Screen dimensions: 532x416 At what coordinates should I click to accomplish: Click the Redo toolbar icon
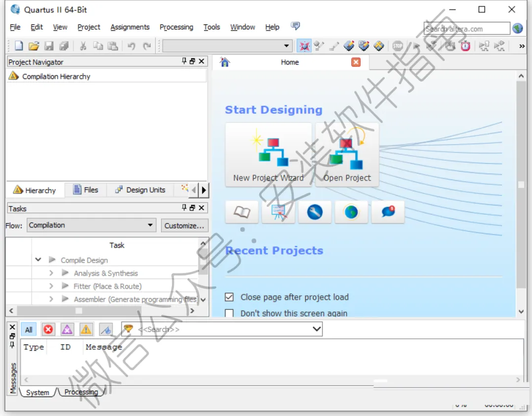click(147, 46)
